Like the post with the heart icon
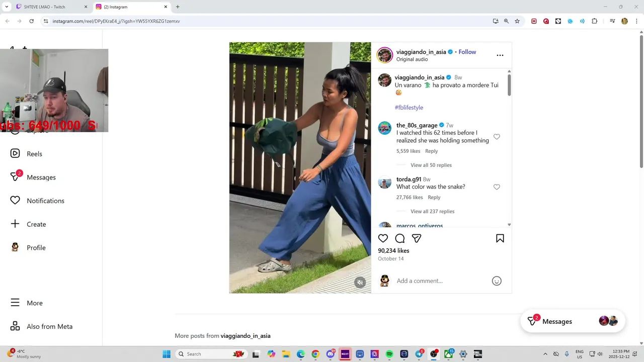This screenshot has height=362, width=644. (x=383, y=238)
